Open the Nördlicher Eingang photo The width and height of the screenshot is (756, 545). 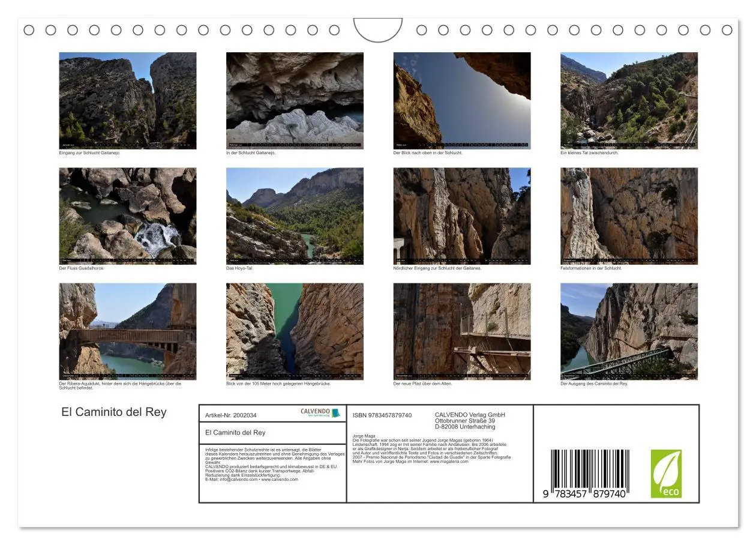pyautogui.click(x=462, y=216)
